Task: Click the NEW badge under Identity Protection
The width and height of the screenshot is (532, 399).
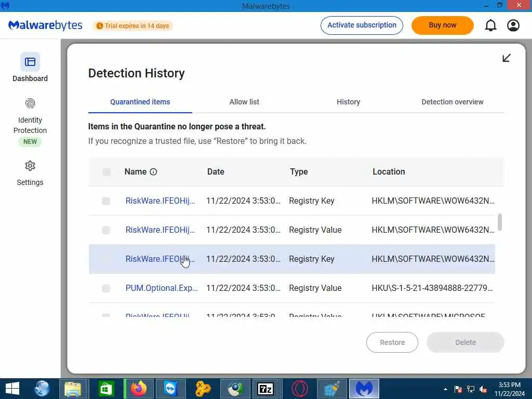Action: click(30, 142)
